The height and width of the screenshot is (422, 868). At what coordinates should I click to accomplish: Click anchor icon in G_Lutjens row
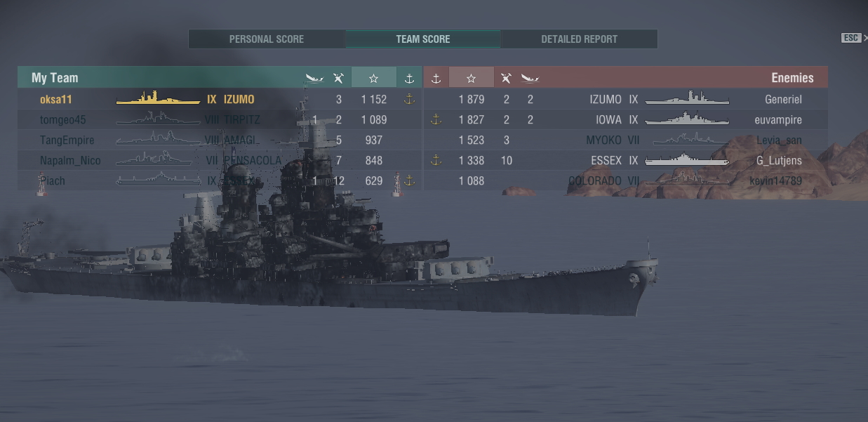[x=436, y=161]
